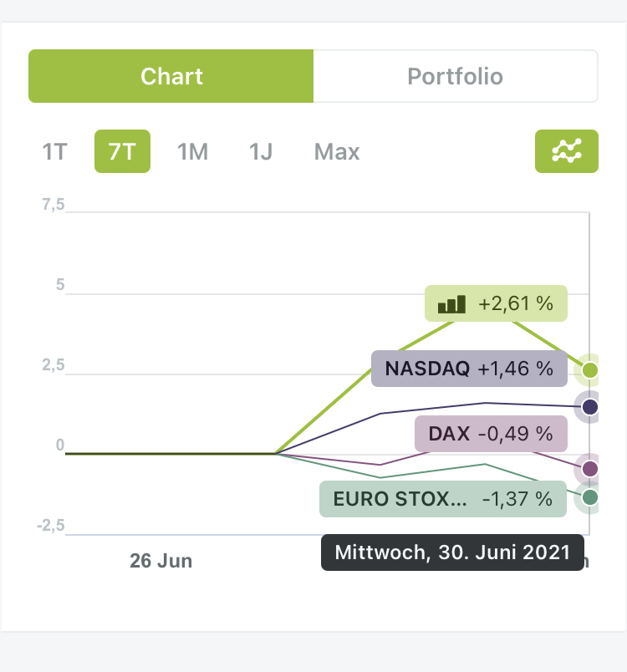Viewport: 627px width, 672px height.
Task: Select the 1T time range
Action: [x=54, y=152]
